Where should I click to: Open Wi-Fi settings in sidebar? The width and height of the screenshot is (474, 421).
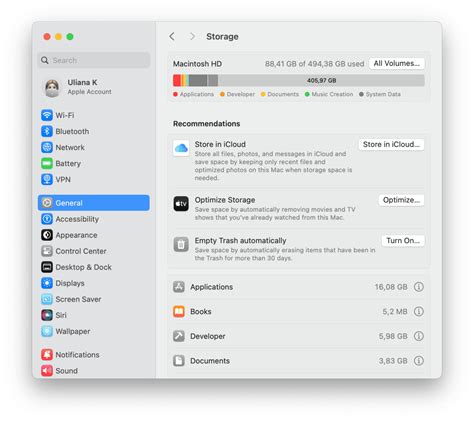[93, 115]
